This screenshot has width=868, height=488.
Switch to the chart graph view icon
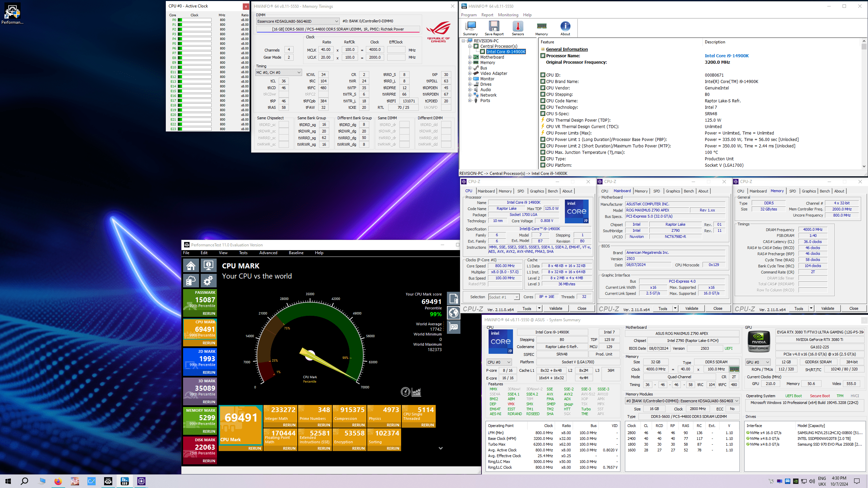(416, 392)
